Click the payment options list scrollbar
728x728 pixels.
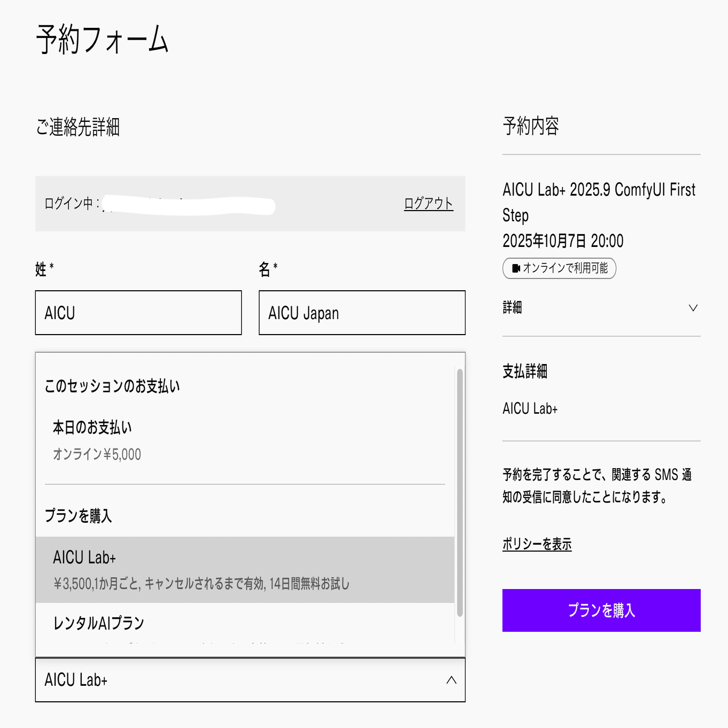point(460,492)
